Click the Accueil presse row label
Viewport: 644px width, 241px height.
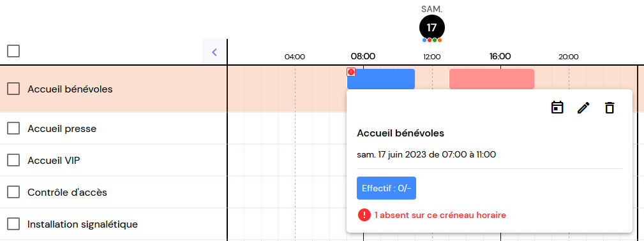pyautogui.click(x=62, y=129)
